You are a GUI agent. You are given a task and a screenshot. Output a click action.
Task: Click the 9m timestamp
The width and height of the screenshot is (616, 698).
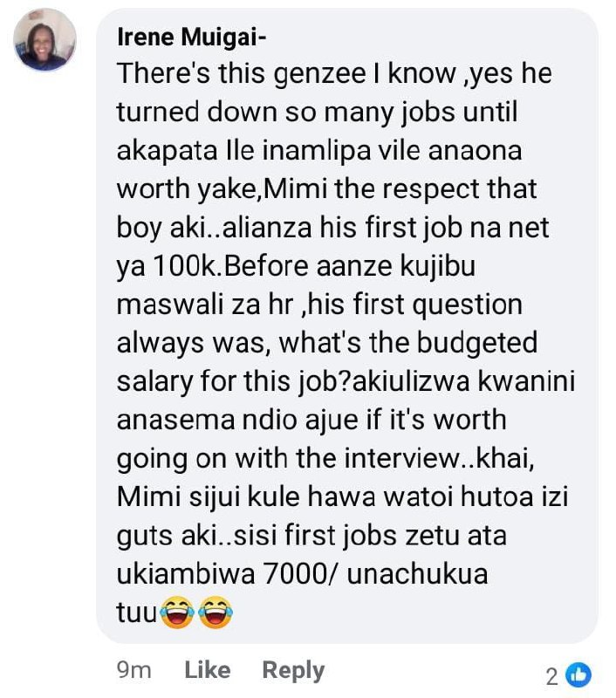(x=134, y=670)
